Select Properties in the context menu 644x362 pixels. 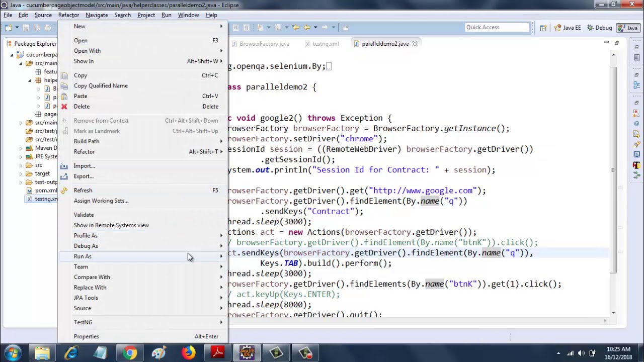click(x=143, y=336)
